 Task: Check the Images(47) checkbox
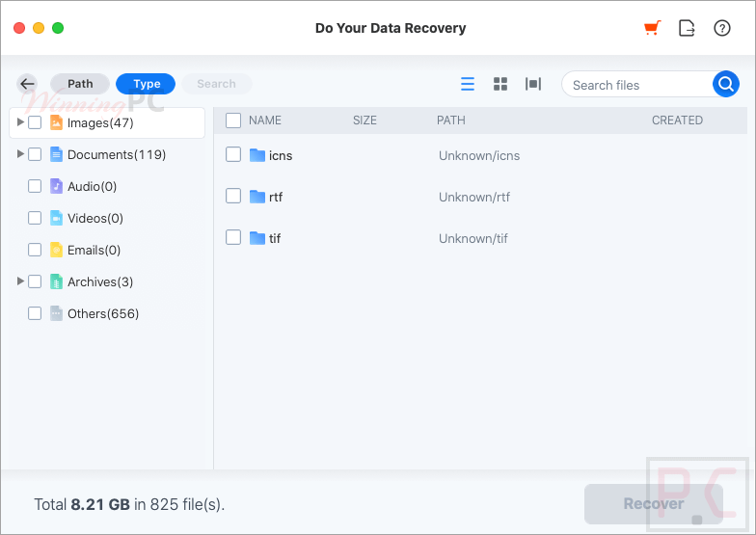click(x=35, y=122)
